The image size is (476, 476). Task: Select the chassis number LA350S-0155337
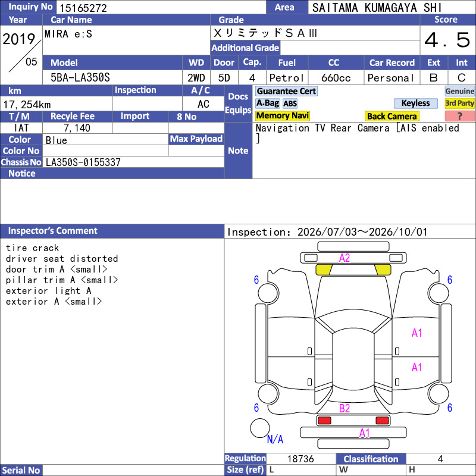[x=83, y=162]
